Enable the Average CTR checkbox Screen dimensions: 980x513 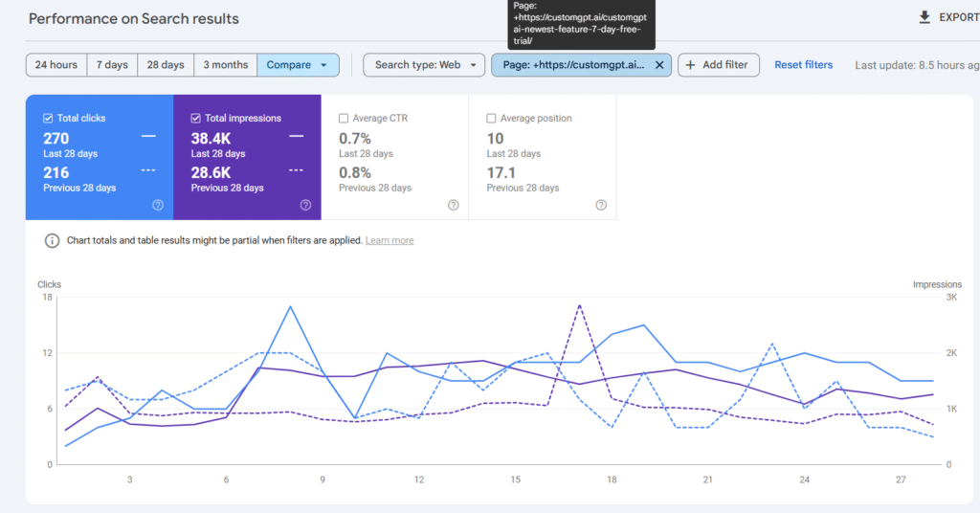344,119
